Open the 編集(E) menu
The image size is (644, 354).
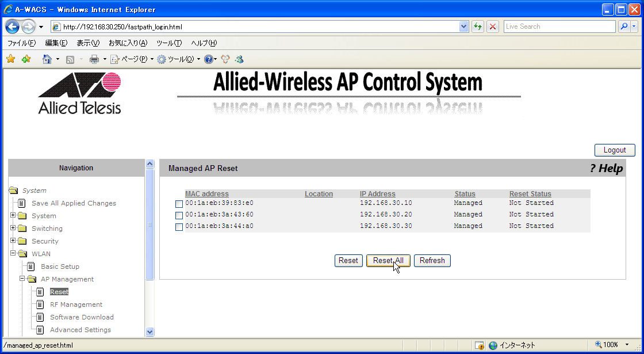coord(56,43)
